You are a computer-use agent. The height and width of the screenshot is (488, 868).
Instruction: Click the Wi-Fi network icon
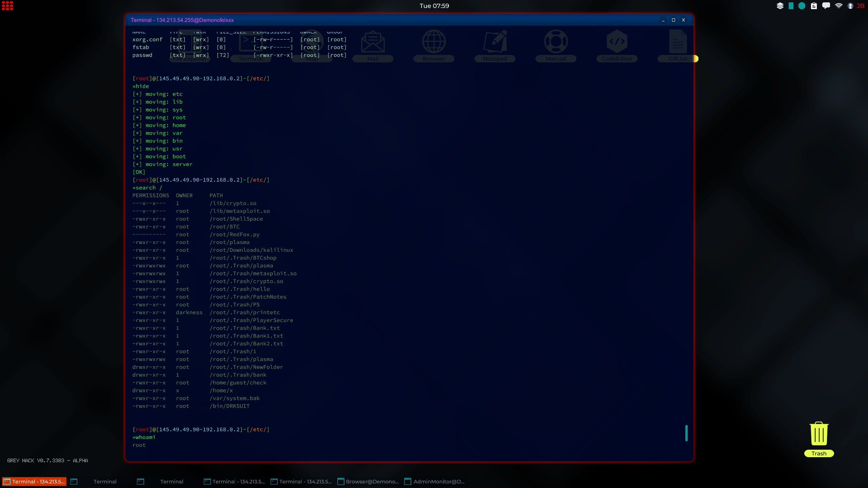point(839,6)
